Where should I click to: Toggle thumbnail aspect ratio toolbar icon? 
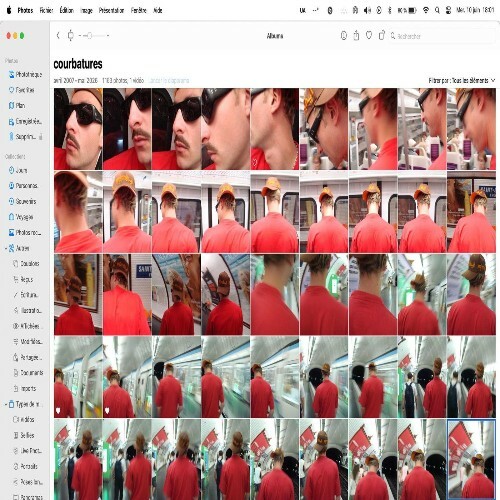click(x=70, y=35)
